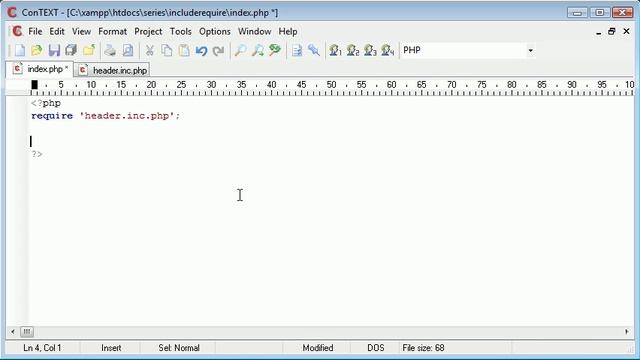Screen dimensions: 640x360
Task: Open the Find magnifier icon
Action: click(240, 51)
